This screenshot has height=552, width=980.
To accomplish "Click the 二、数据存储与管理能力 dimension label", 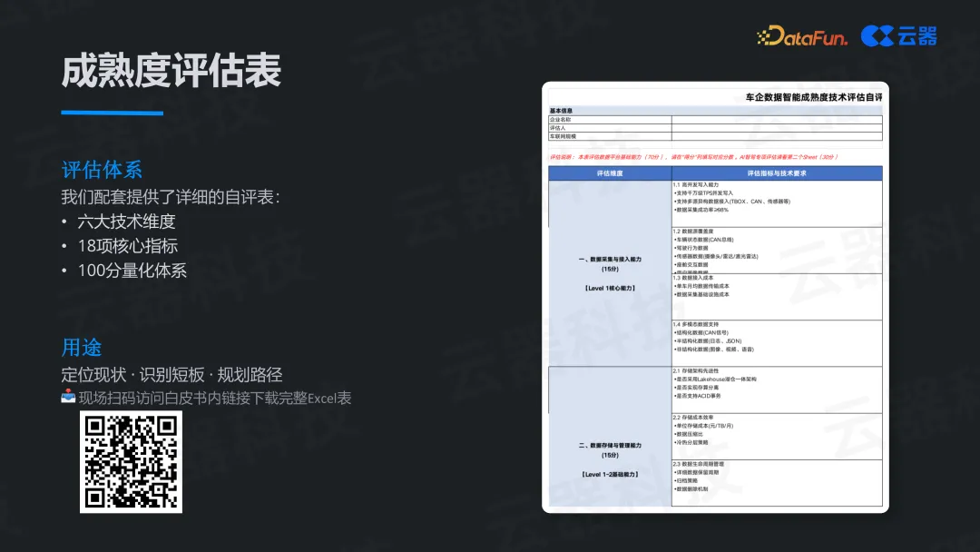I will pyautogui.click(x=610, y=446).
